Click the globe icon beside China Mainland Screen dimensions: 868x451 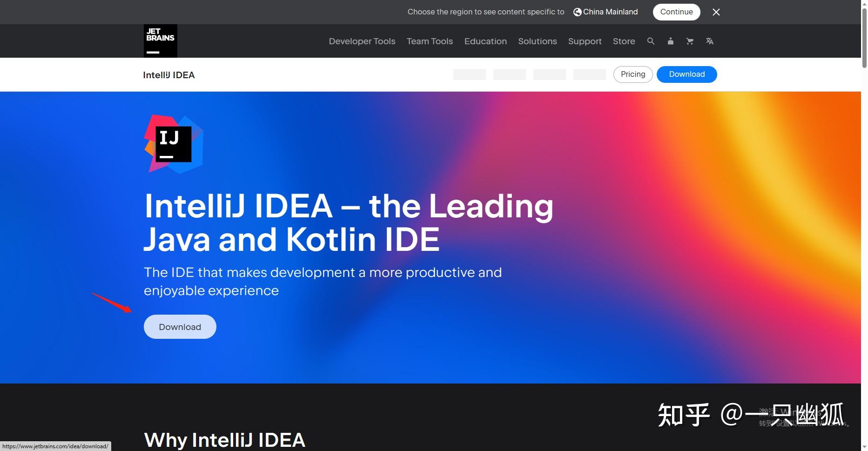point(577,12)
